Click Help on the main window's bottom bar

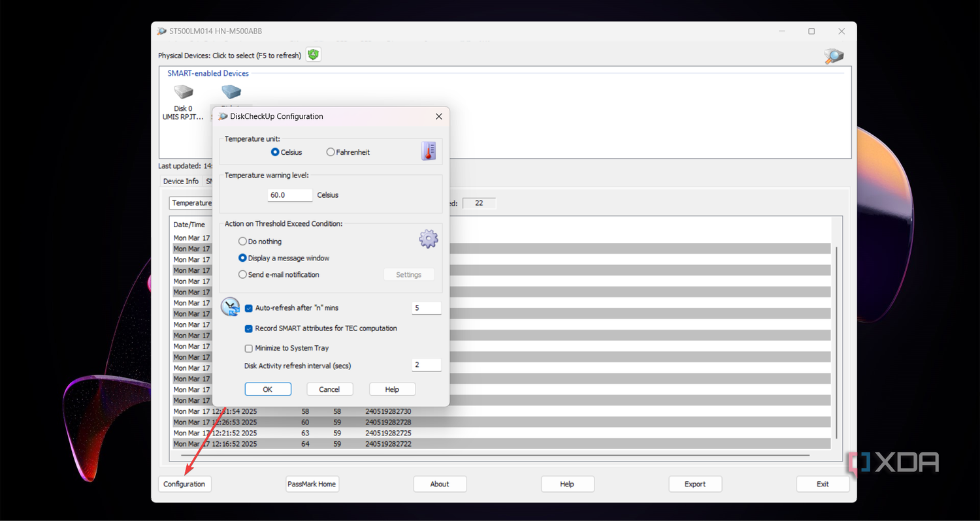click(567, 484)
